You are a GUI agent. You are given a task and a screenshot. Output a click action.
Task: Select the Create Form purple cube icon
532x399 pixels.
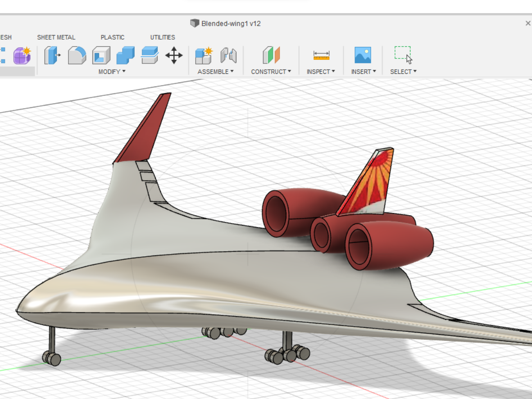coord(22,55)
